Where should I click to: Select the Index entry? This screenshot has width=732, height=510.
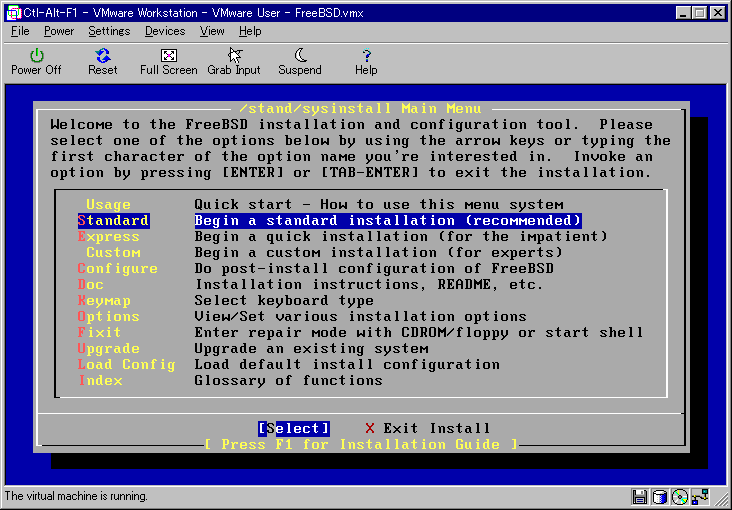point(100,380)
